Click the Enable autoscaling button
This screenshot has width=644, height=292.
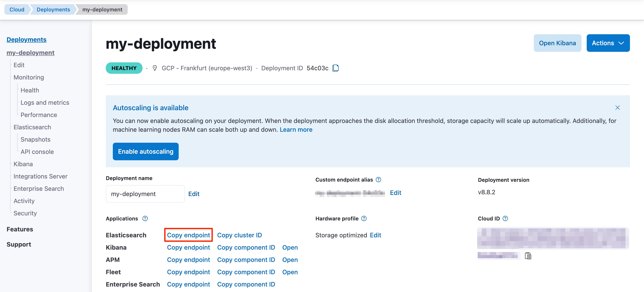coord(146,151)
